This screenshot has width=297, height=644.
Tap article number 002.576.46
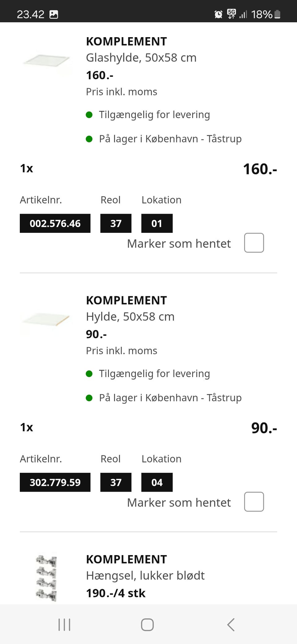pos(55,223)
